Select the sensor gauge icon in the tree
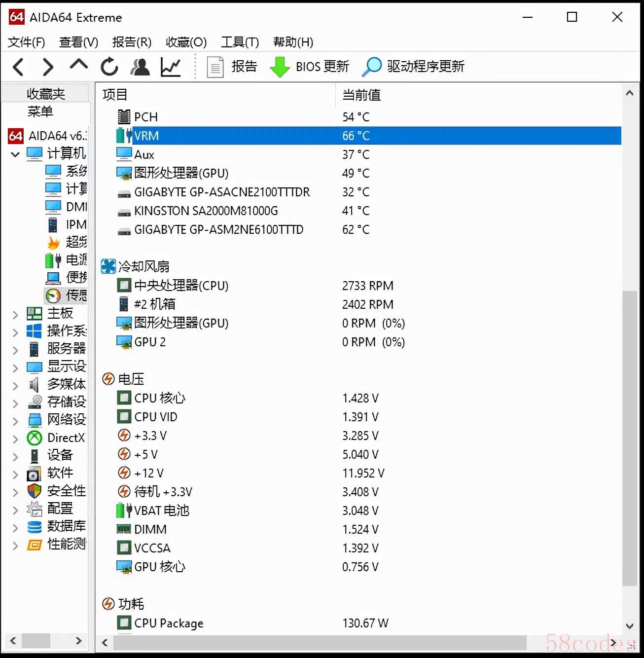Viewport: 644px width, 658px height. point(53,295)
